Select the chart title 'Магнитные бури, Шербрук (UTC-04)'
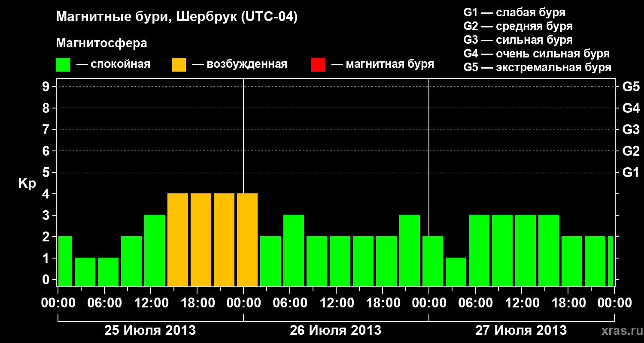This screenshot has height=343, width=644. (176, 17)
